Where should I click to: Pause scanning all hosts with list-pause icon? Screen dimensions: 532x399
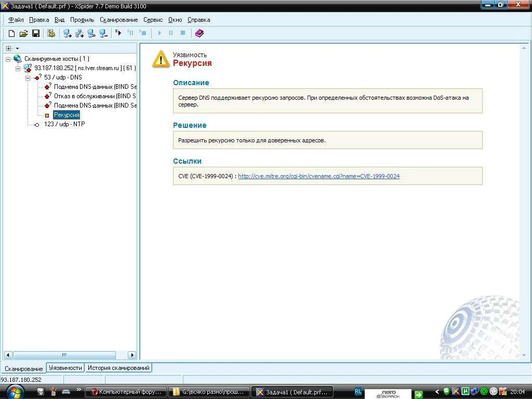[130, 33]
